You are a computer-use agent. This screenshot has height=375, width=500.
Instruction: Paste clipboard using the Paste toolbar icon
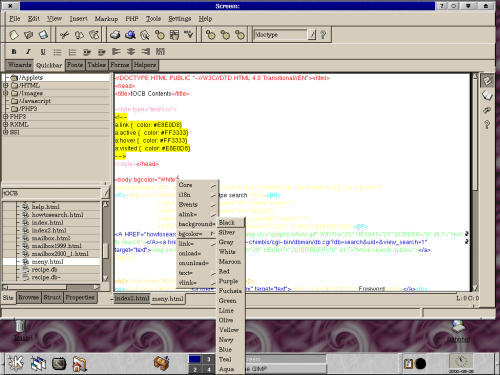tap(94, 35)
